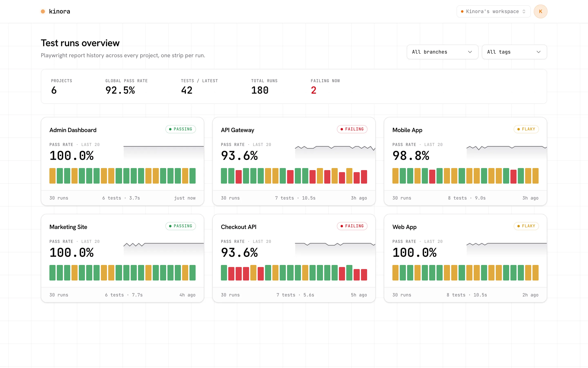Open the All branches dropdown
The image size is (588, 368).
coord(442,52)
